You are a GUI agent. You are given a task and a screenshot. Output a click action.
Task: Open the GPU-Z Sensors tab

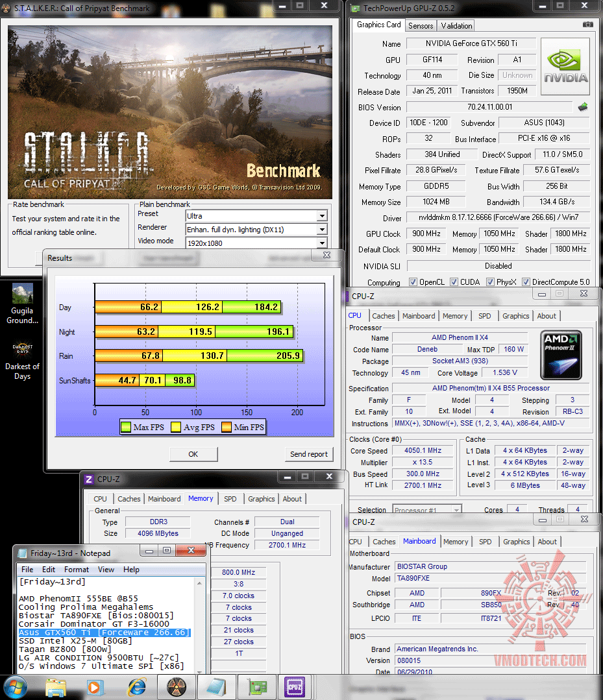click(421, 26)
